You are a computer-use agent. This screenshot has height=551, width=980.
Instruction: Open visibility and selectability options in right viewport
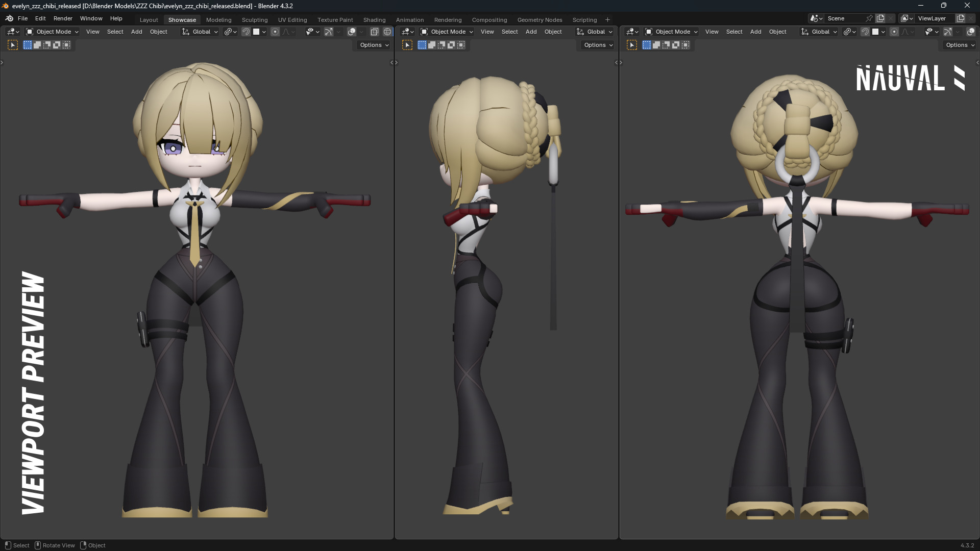[x=932, y=32]
